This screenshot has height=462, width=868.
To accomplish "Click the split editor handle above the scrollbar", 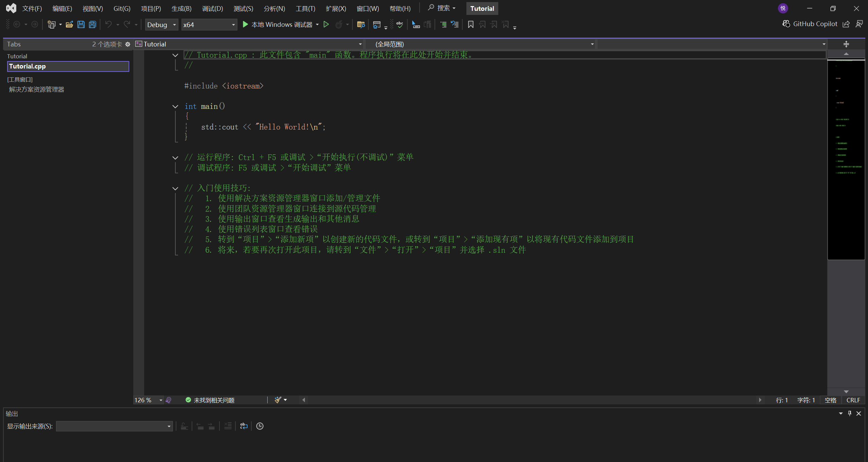I will (846, 44).
